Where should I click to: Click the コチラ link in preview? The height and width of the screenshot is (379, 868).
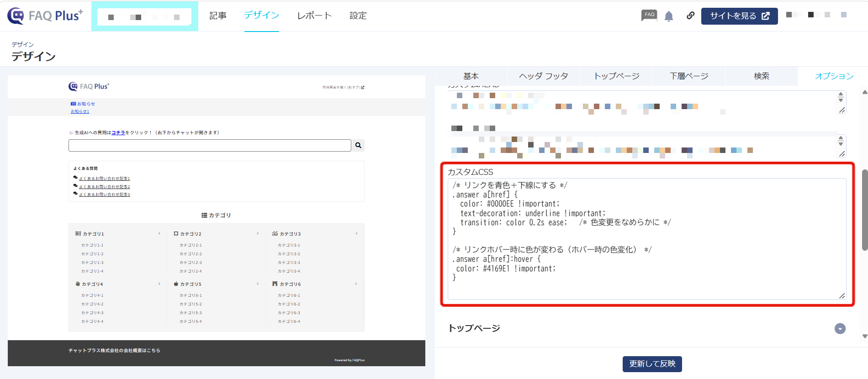(118, 133)
